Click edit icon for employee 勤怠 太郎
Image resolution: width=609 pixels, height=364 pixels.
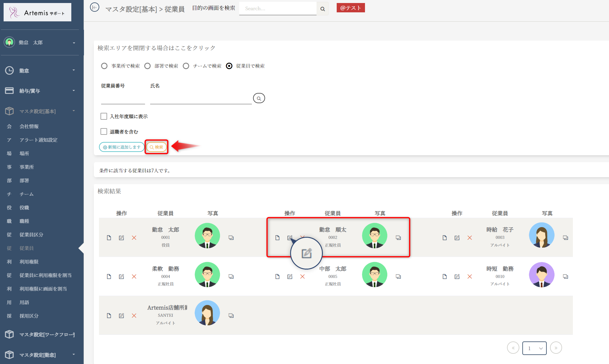click(x=122, y=238)
